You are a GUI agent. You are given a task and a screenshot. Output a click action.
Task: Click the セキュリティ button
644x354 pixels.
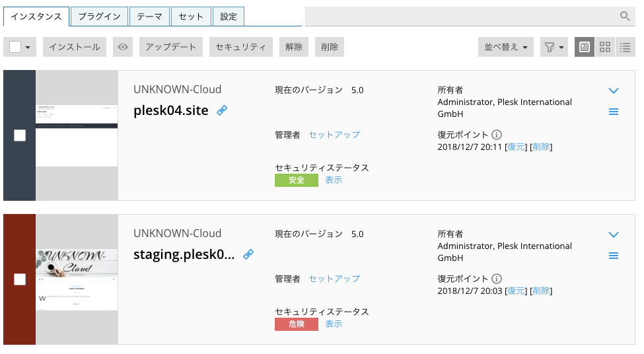241,47
